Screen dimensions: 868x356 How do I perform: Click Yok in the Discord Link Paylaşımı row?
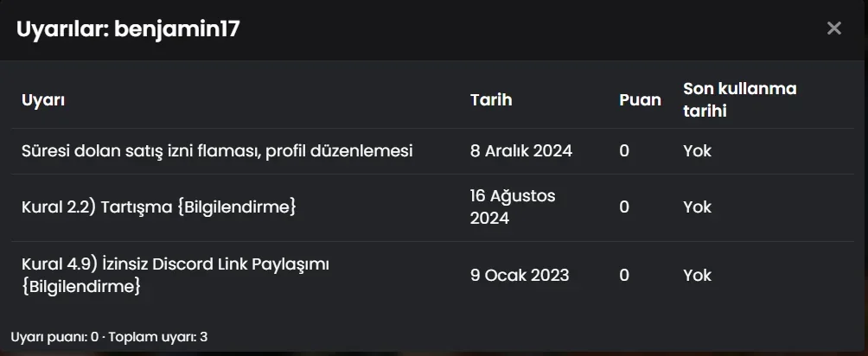click(x=697, y=276)
